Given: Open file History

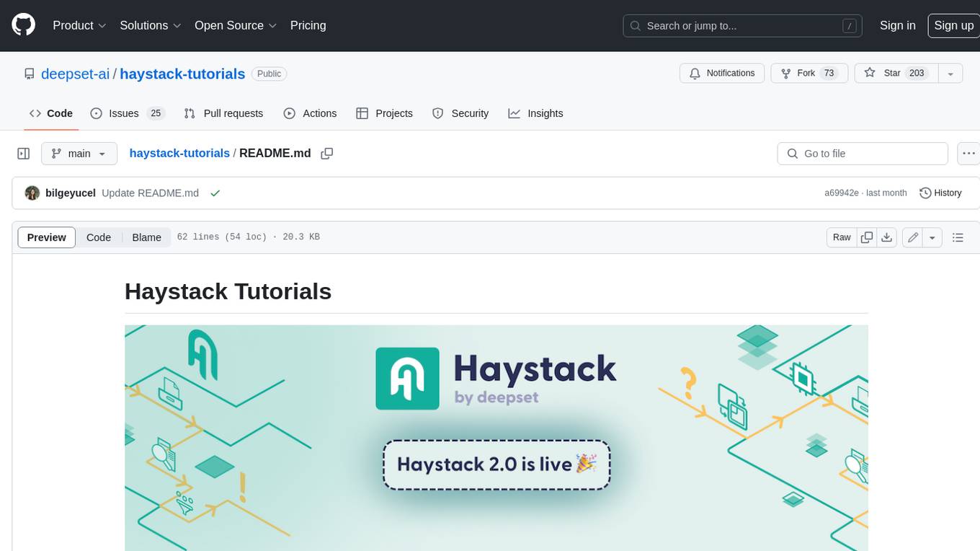Looking at the screenshot, I should tap(940, 193).
